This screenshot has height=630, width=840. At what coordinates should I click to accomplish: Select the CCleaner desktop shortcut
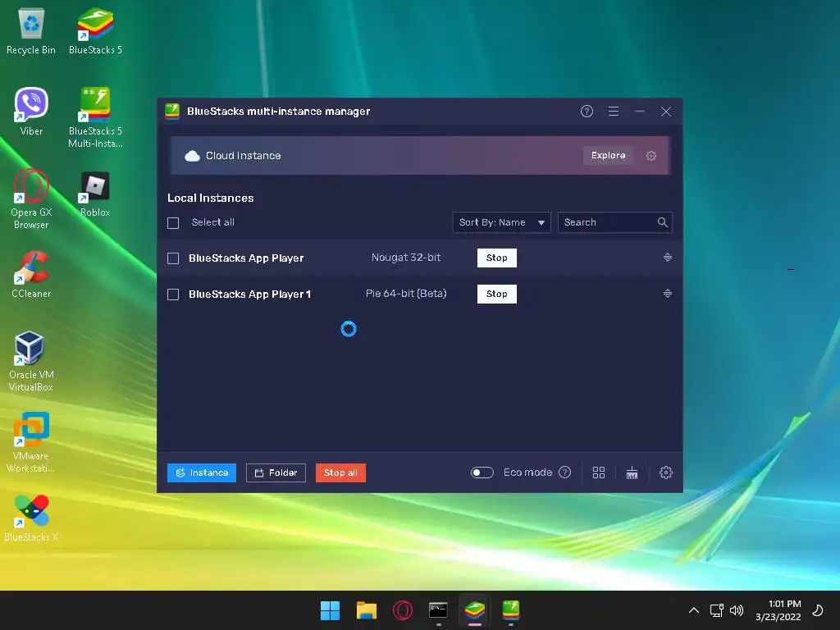[31, 274]
